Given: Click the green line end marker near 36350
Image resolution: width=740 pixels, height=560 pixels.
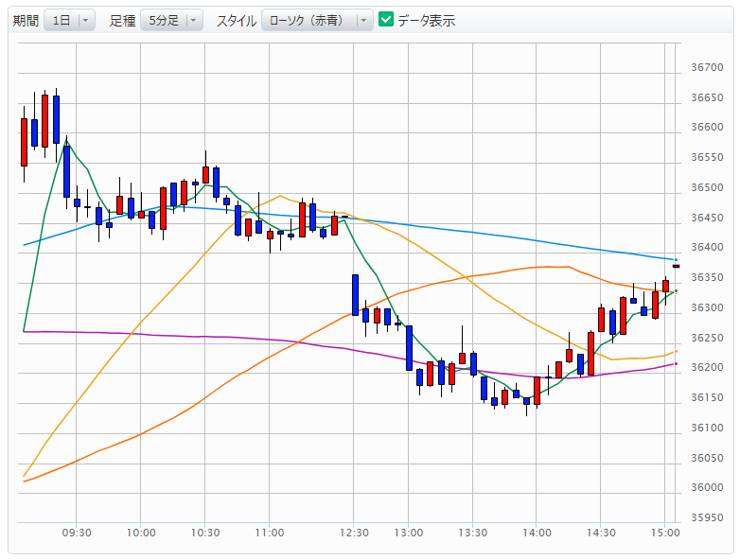Looking at the screenshot, I should point(676,290).
